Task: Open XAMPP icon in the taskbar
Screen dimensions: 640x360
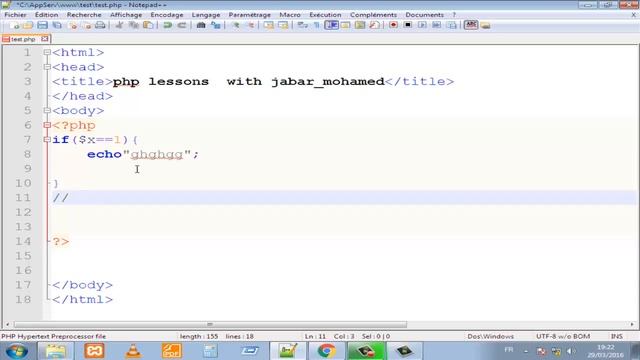Action: coord(94,351)
